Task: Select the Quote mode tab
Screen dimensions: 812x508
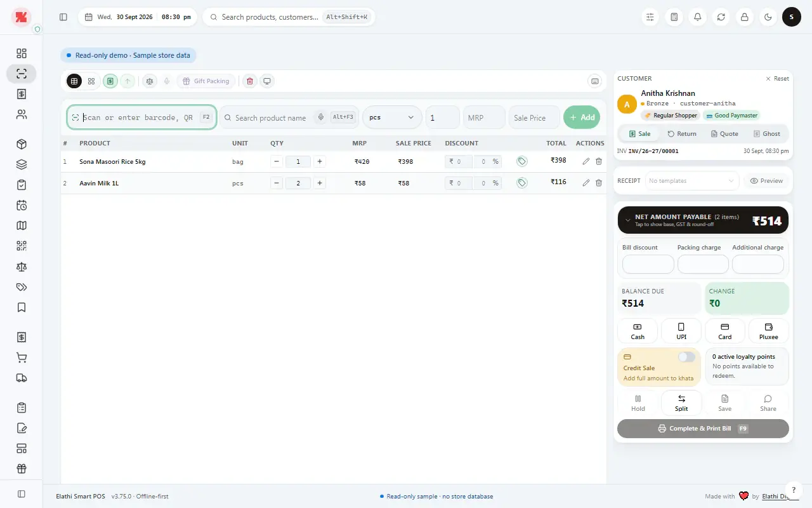Action: [x=724, y=134]
